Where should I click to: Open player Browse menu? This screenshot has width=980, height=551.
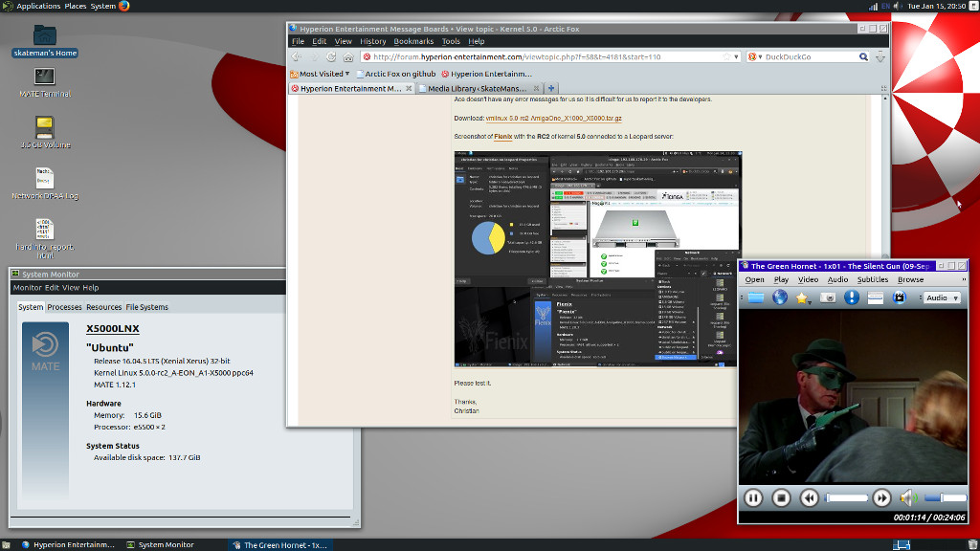pyautogui.click(x=910, y=280)
